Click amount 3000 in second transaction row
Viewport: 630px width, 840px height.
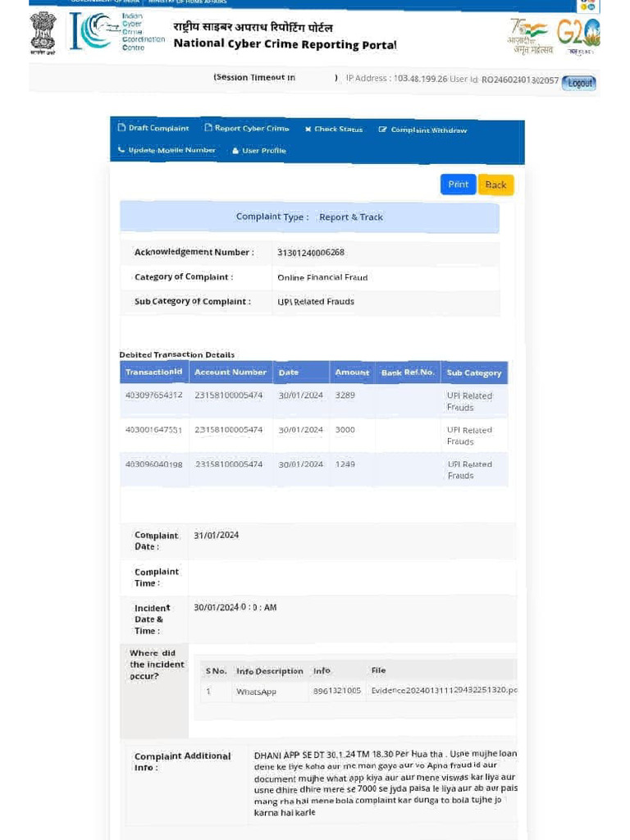(345, 430)
